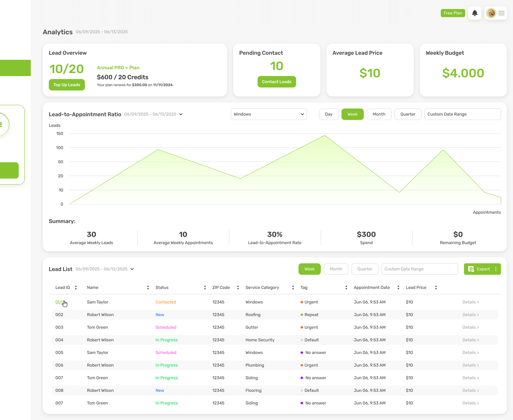This screenshot has height=420, width=513.
Task: Click the user profile avatar
Action: coord(491,13)
